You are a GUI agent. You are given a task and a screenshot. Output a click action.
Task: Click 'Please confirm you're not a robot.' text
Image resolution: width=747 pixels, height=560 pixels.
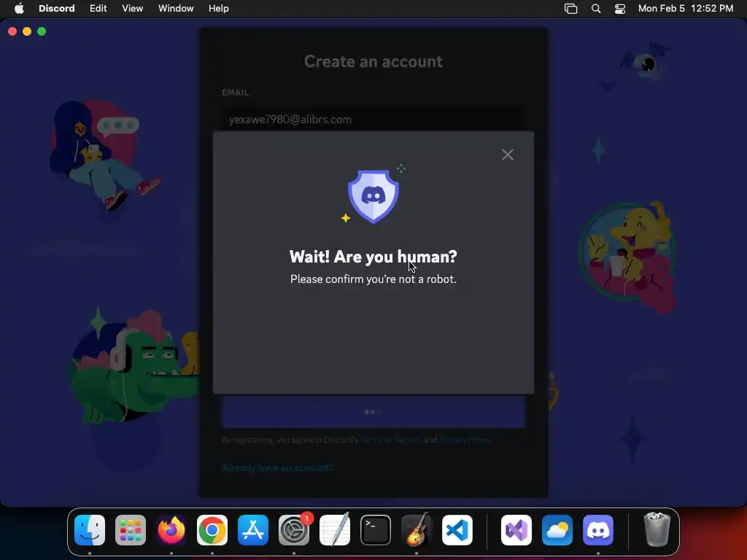(x=373, y=279)
